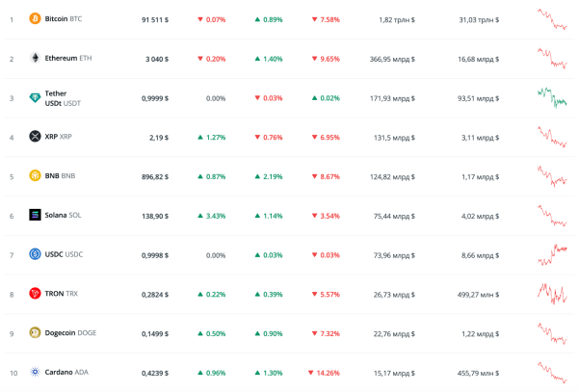Click the XRP logo icon

point(36,137)
